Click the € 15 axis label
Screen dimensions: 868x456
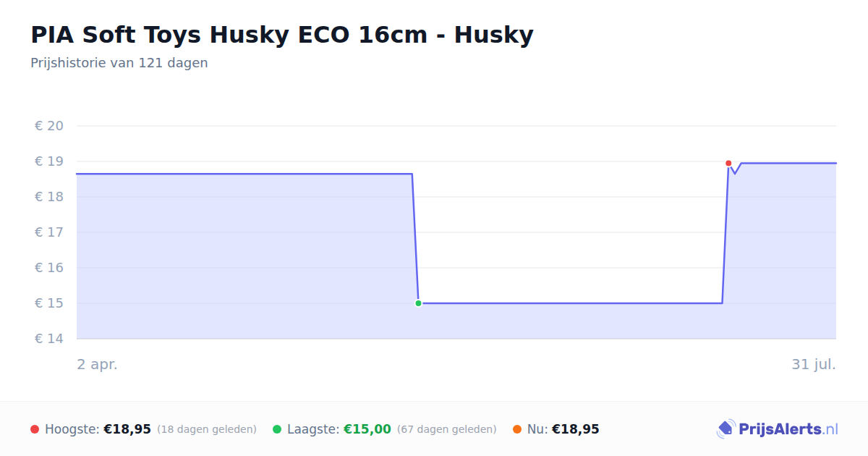coord(49,303)
